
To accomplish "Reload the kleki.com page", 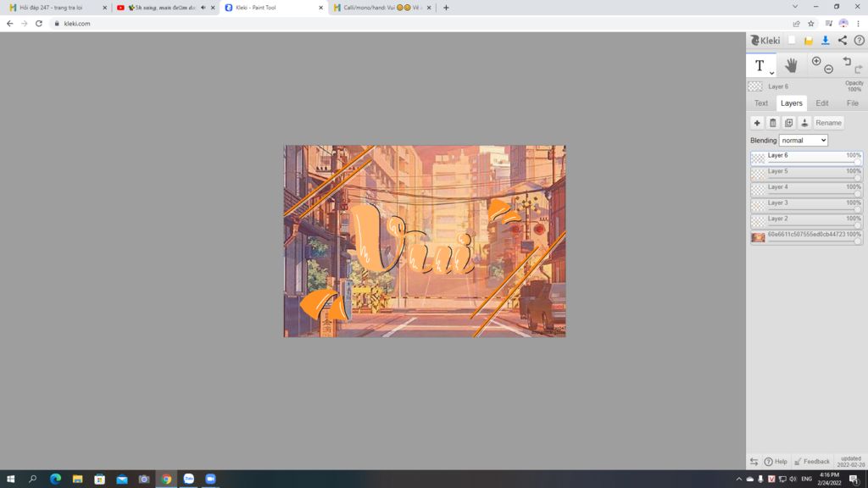I will tap(39, 24).
